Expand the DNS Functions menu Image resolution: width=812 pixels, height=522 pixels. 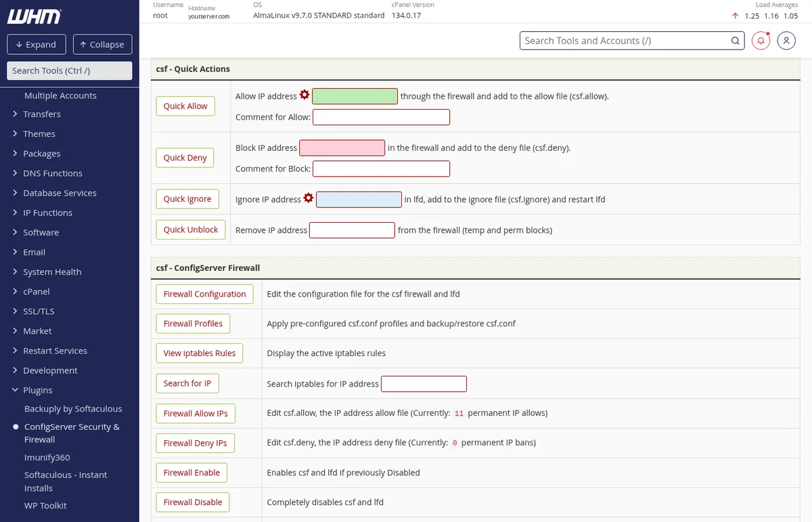(x=53, y=173)
